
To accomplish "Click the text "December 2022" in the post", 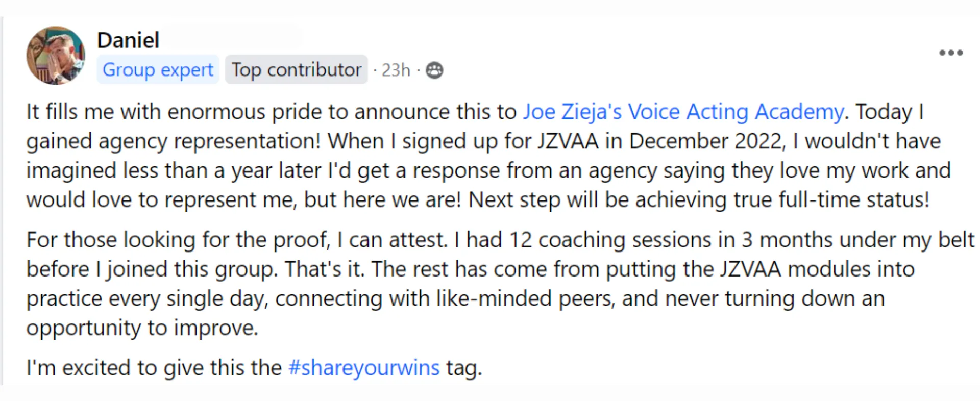I will (x=707, y=141).
